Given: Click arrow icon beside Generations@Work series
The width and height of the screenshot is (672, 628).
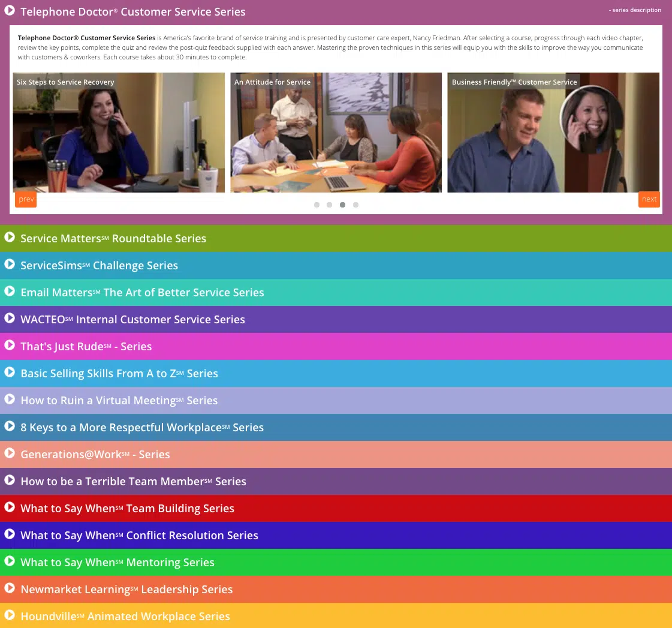Looking at the screenshot, I should (10, 453).
